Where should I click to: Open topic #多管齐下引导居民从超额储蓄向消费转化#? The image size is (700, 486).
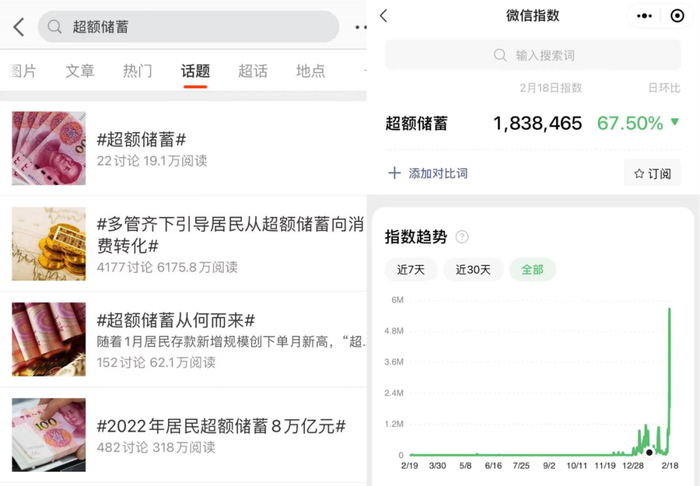click(x=230, y=235)
